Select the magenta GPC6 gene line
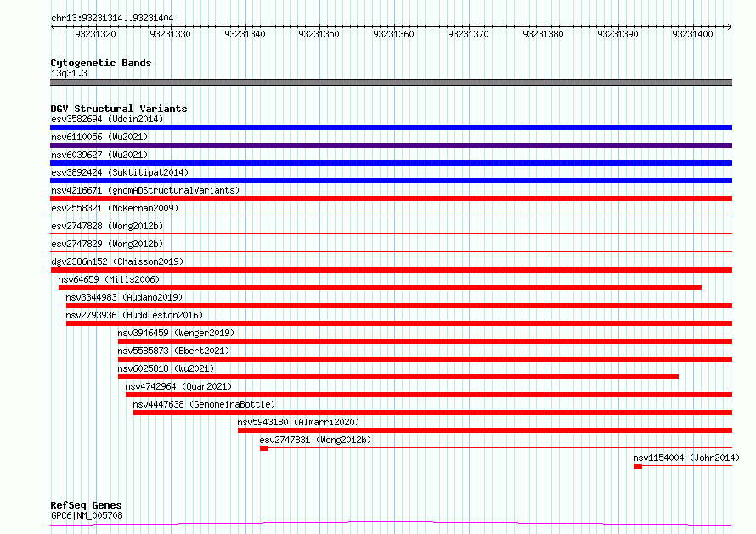Image resolution: width=756 pixels, height=534 pixels. point(391,523)
